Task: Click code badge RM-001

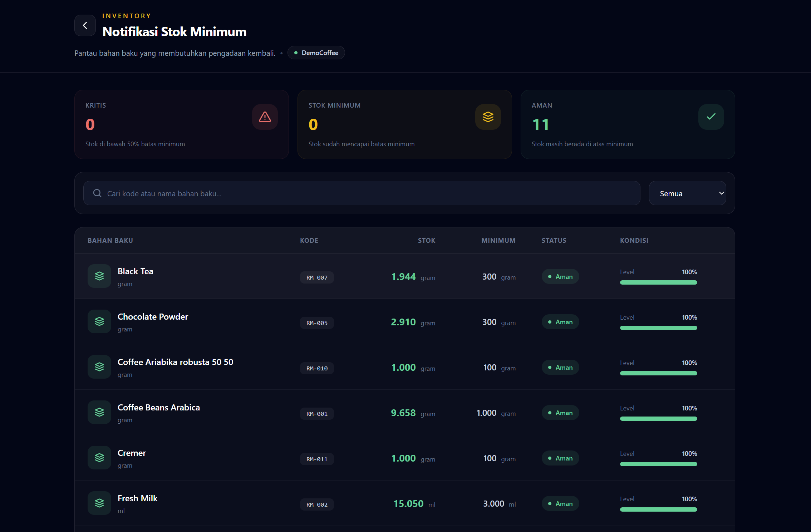Action: (317, 414)
